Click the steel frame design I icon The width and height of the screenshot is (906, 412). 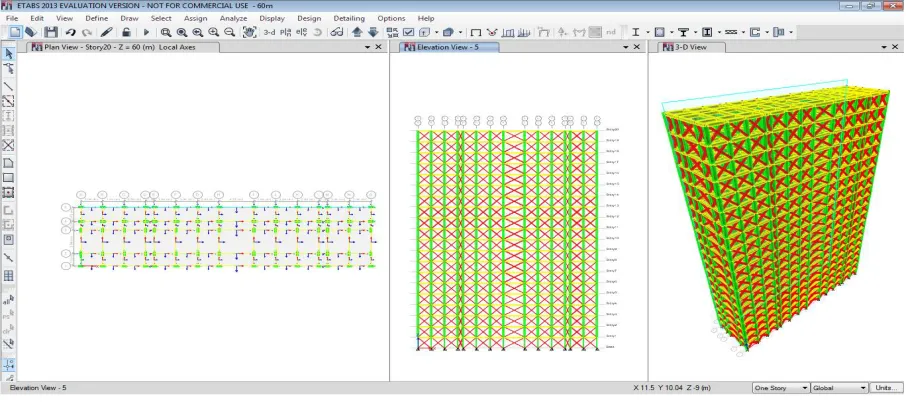click(636, 32)
